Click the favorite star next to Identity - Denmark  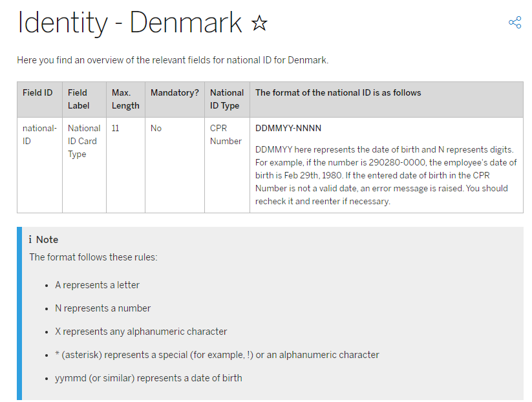[x=259, y=23]
